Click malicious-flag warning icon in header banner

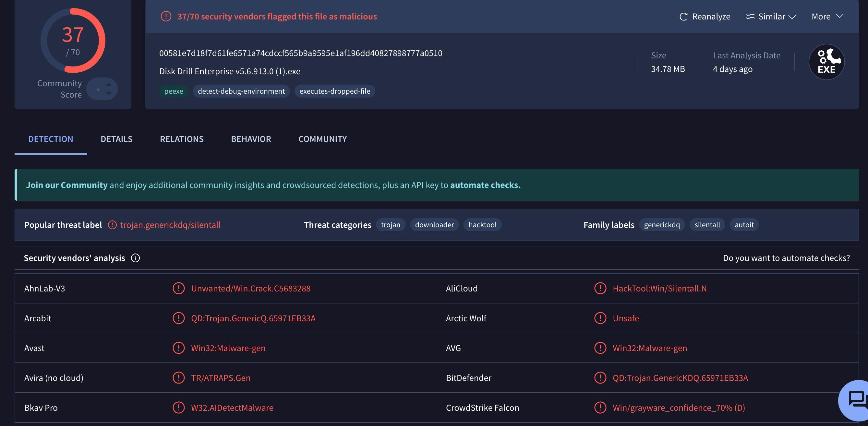[x=166, y=16]
